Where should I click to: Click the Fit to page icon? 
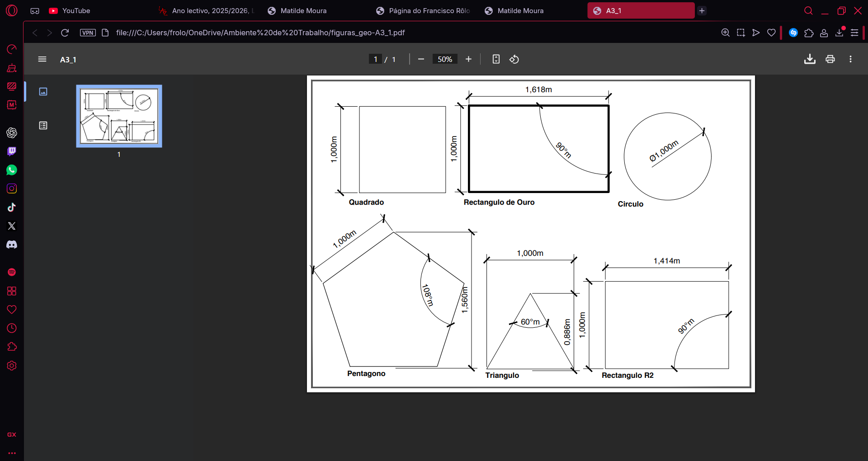tap(496, 59)
